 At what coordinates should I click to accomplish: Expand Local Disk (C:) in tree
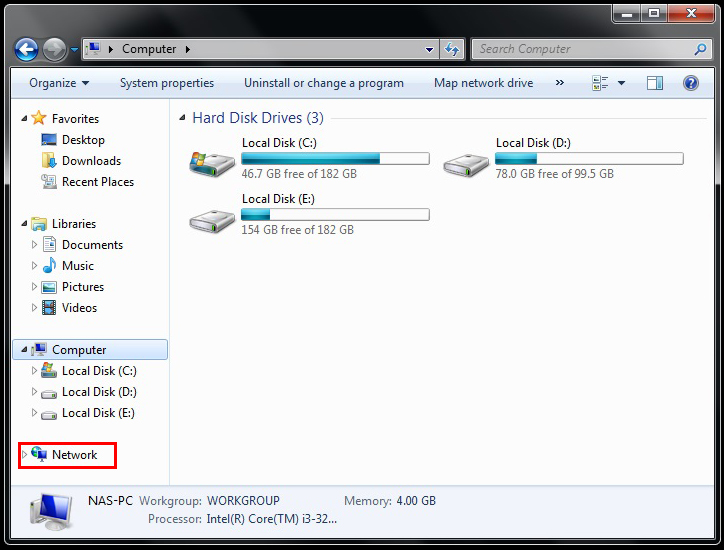pyautogui.click(x=34, y=370)
